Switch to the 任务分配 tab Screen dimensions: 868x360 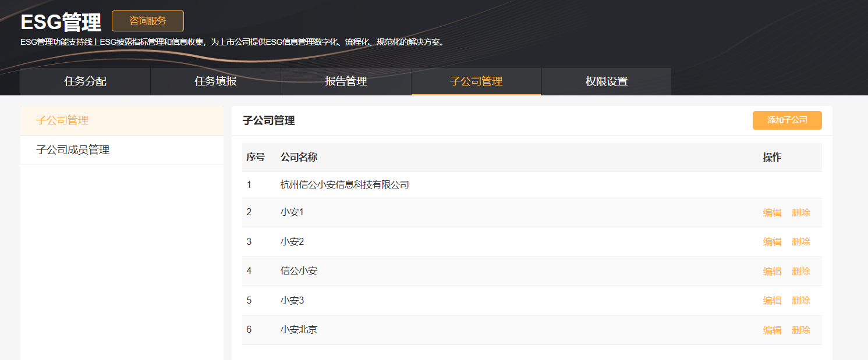pyautogui.click(x=86, y=81)
